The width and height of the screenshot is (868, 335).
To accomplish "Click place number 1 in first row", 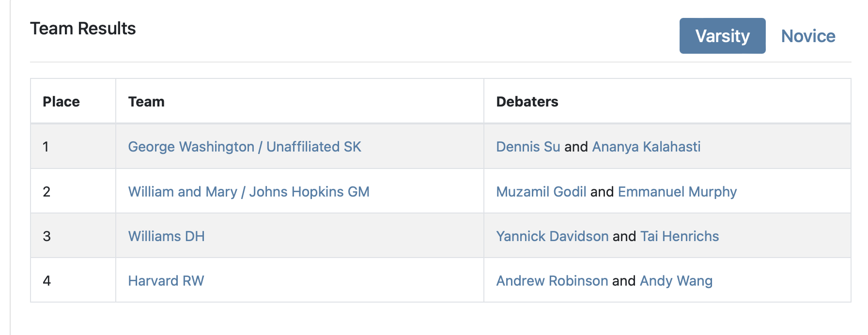I will (x=46, y=147).
